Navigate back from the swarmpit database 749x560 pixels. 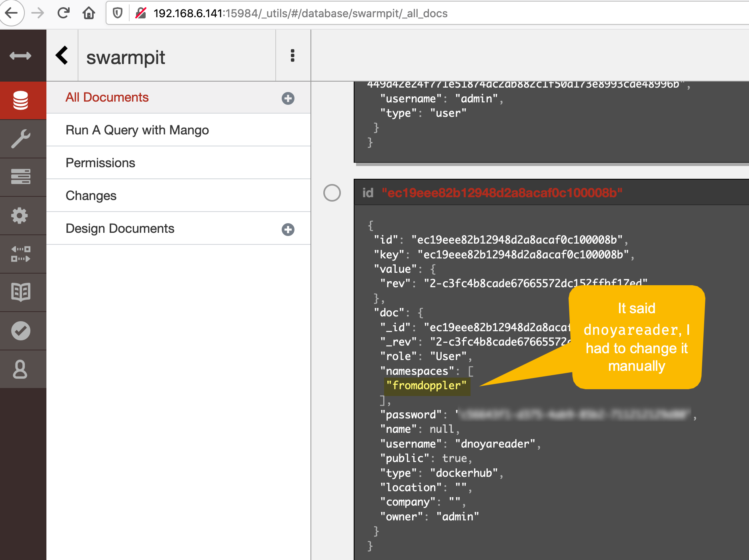coord(62,56)
